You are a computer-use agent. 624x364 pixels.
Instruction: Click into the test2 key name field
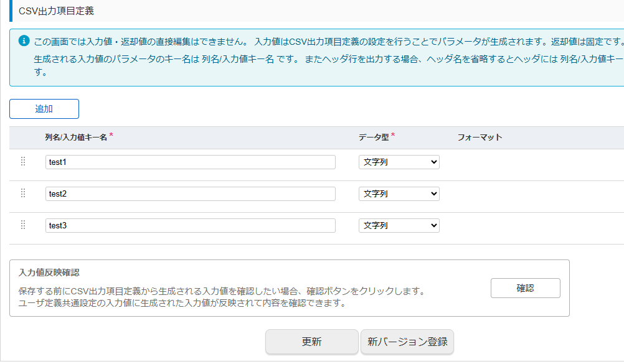click(x=190, y=194)
